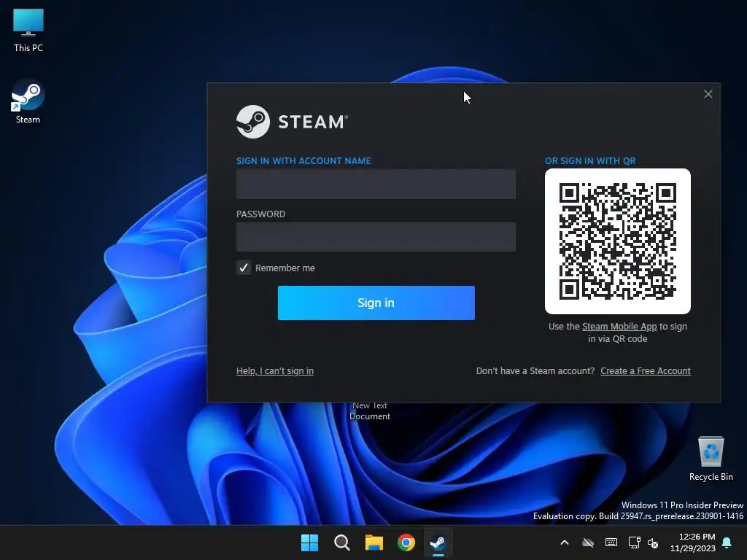Uncheck the Remember me checkbox
The height and width of the screenshot is (560, 747).
(x=244, y=268)
